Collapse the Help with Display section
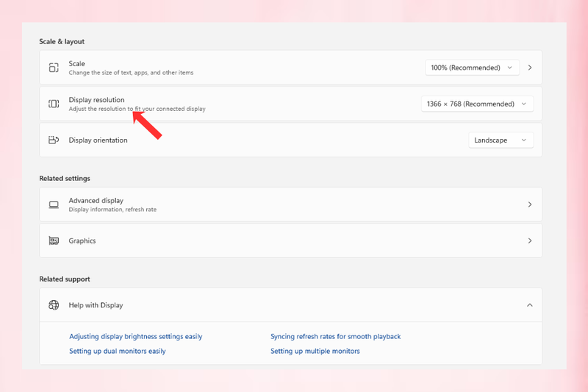Image resolution: width=588 pixels, height=392 pixels. [x=529, y=305]
